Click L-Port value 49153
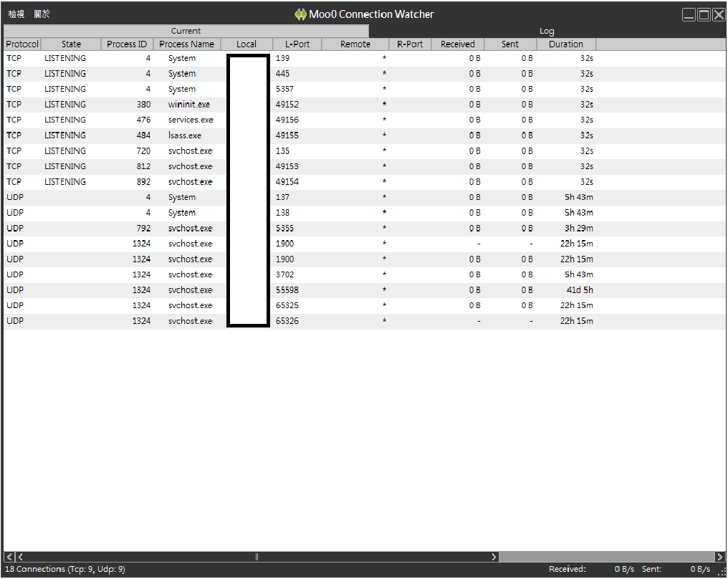728x579 pixels. 287,166
